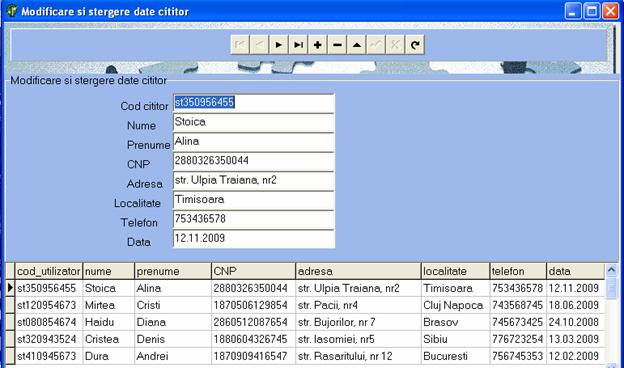
Task: Click the CNP field 2880326350044
Action: pyautogui.click(x=254, y=162)
